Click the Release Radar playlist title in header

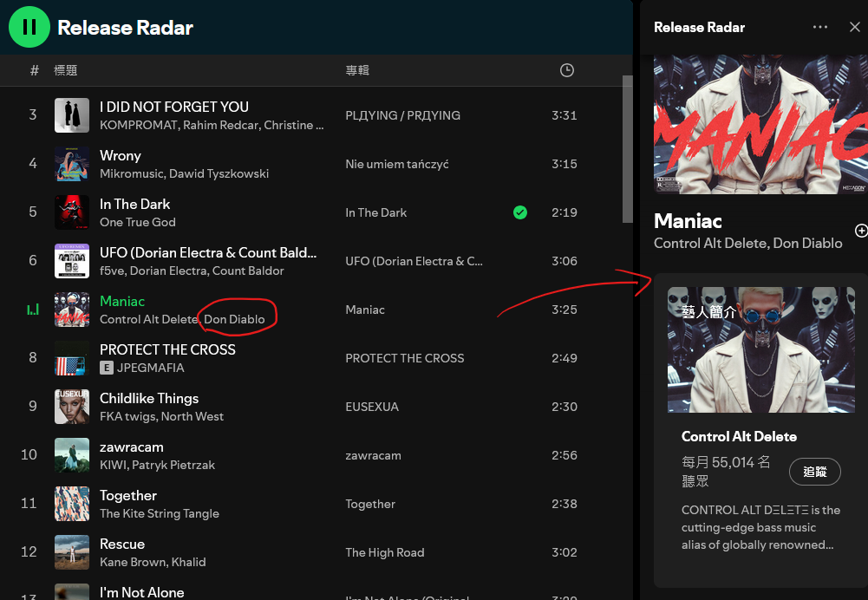pos(125,28)
